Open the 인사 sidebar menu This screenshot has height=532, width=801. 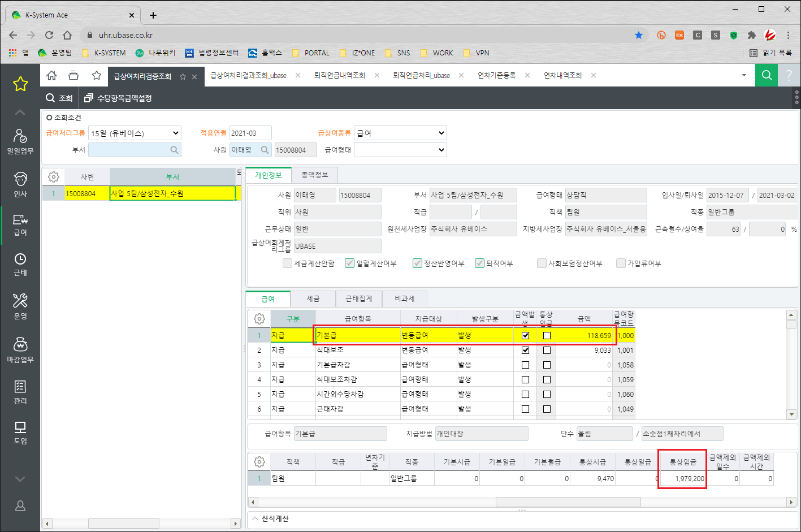click(x=20, y=184)
